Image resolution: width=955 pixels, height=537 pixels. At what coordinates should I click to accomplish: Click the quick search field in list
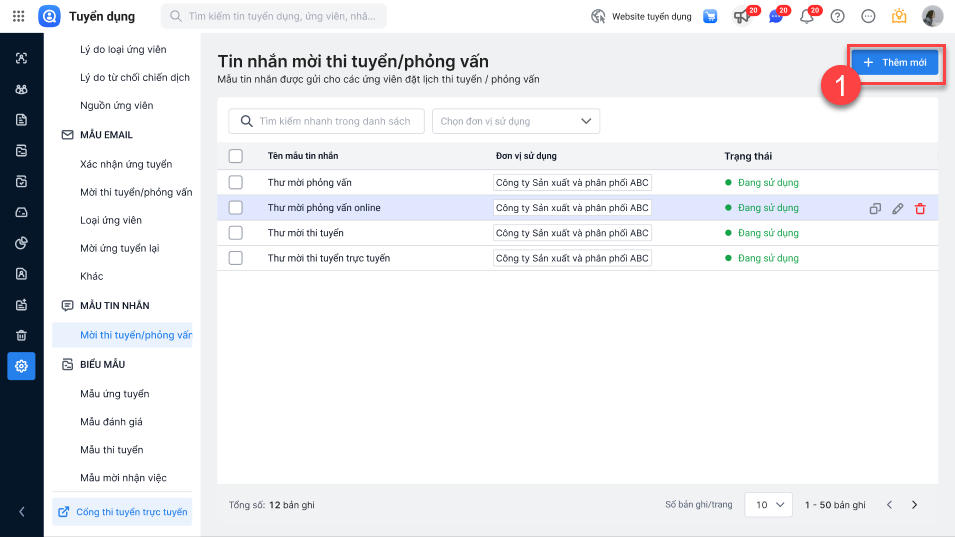point(327,121)
